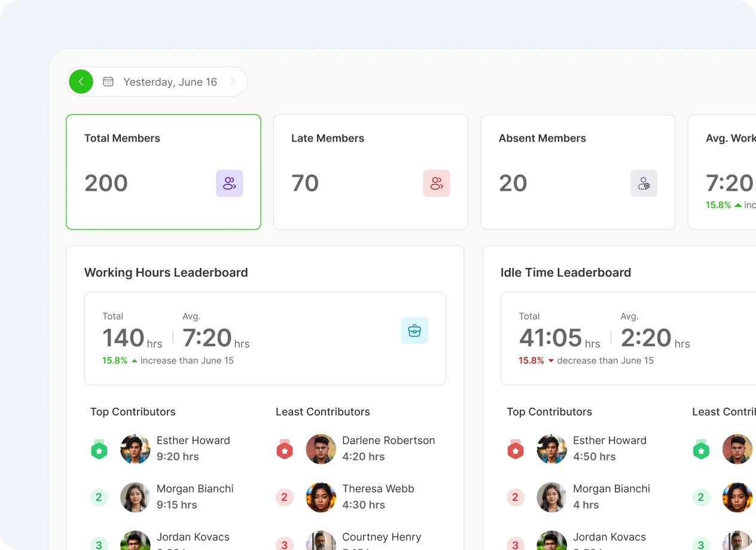This screenshot has width=756, height=550.
Task: Click Esther Howard's green first-place badge
Action: 99,449
